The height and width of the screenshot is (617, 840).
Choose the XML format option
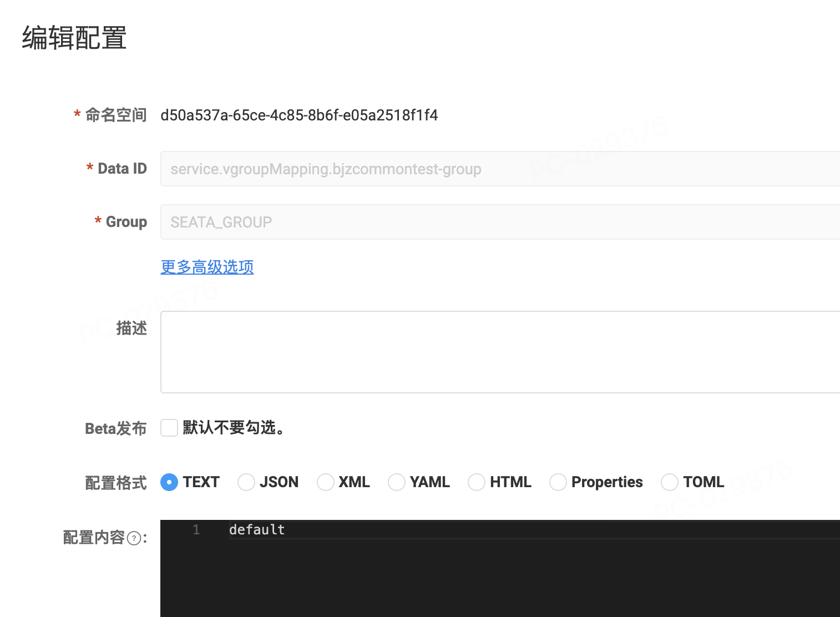(326, 482)
